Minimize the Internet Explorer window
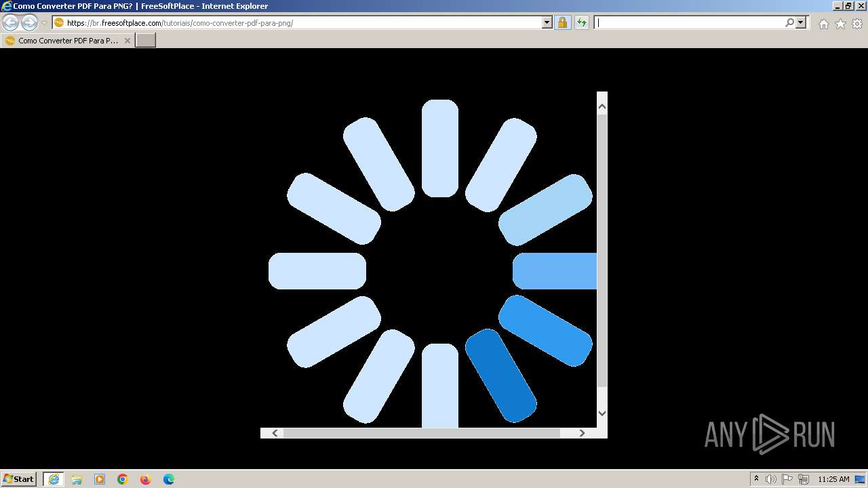The width and height of the screenshot is (868, 488). (x=837, y=5)
